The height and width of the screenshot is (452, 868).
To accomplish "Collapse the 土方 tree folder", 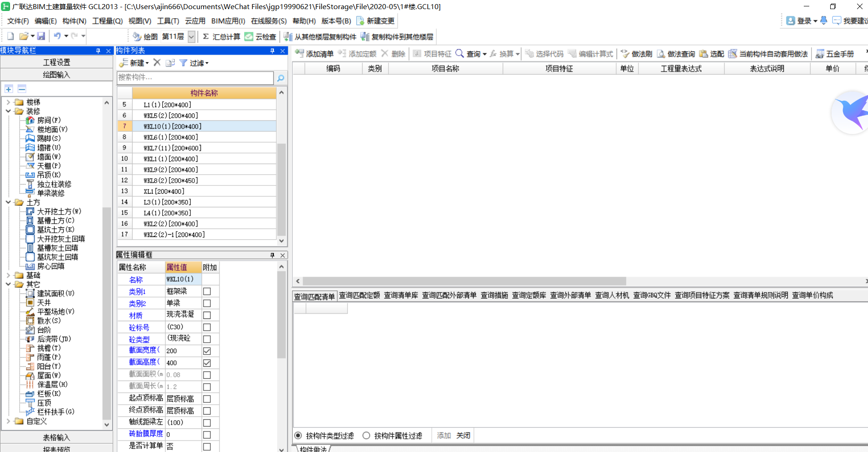I will (8, 202).
